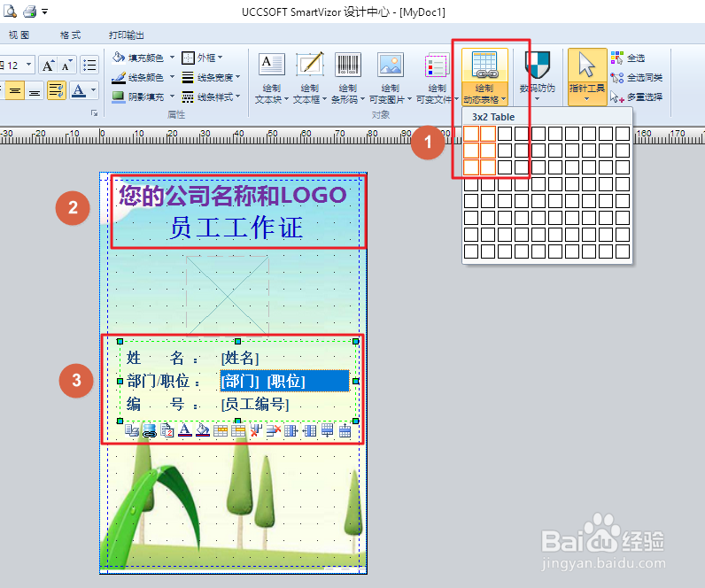
Task: Open the 线条颜色 dropdown arrow
Action: pos(172,77)
